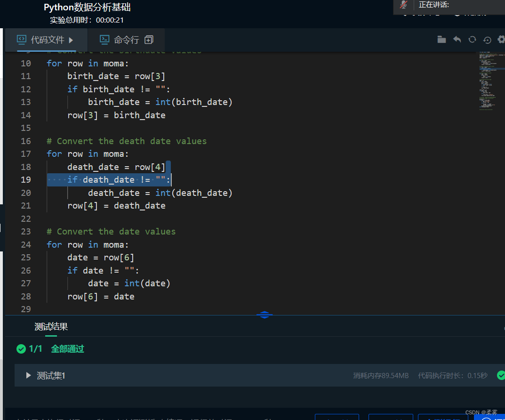This screenshot has height=420, width=505.
Task: Click the 'birth_date = row[3]' line
Action: (116, 76)
